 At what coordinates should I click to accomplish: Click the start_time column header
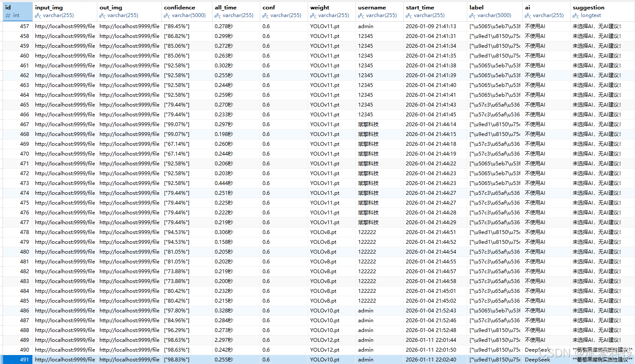435,11
